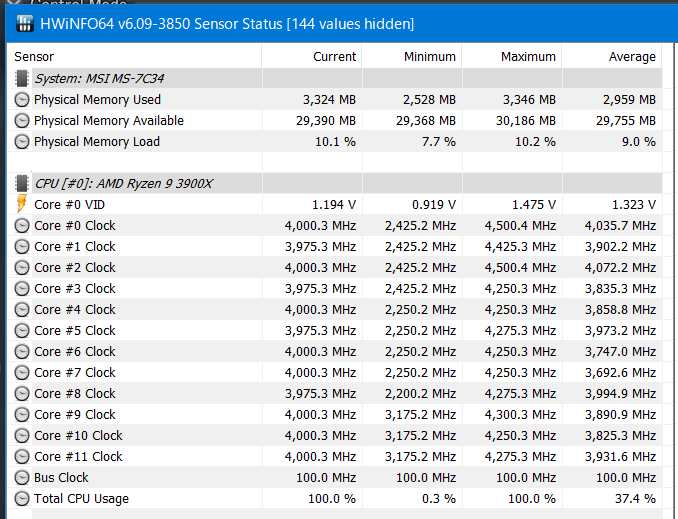Click the Maximum column header

pos(512,57)
